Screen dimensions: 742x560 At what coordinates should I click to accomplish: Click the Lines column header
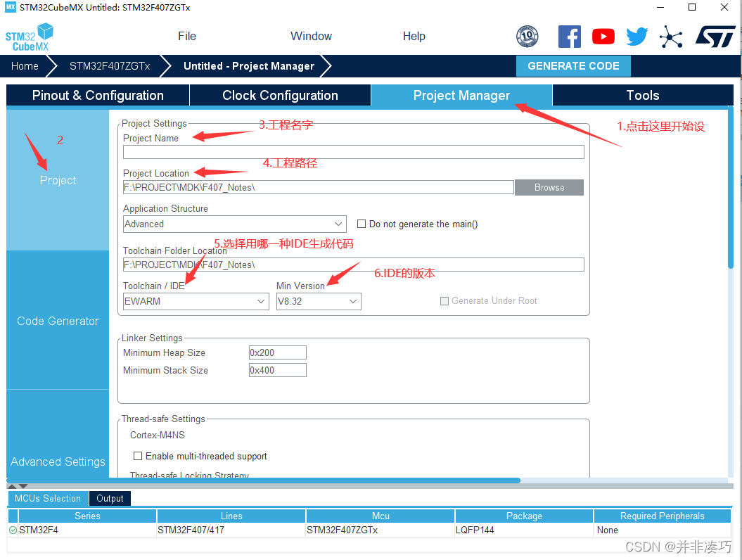click(x=231, y=516)
